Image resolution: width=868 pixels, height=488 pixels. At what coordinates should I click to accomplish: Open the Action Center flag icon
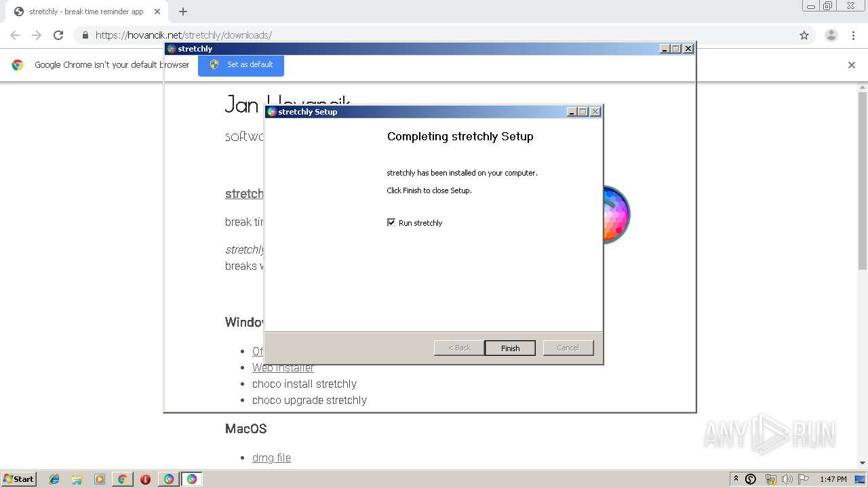click(x=804, y=479)
